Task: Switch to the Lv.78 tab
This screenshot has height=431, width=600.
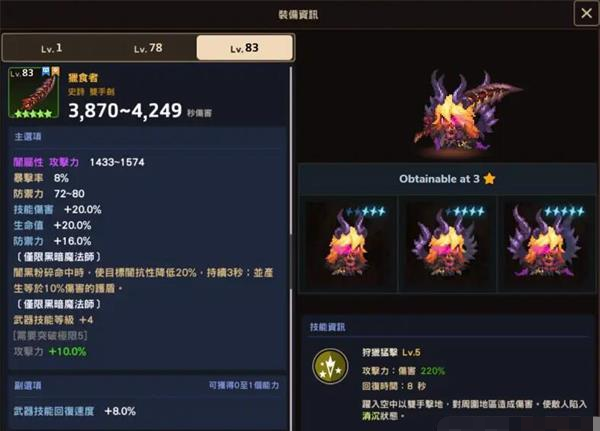Action: [148, 48]
